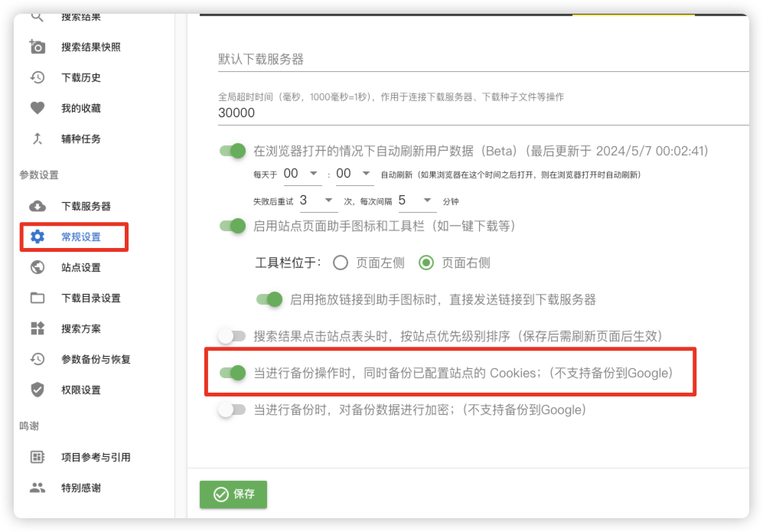Screen dimensions: 763x532
Task: Open the 特别感谢 page link
Action: tap(81, 488)
